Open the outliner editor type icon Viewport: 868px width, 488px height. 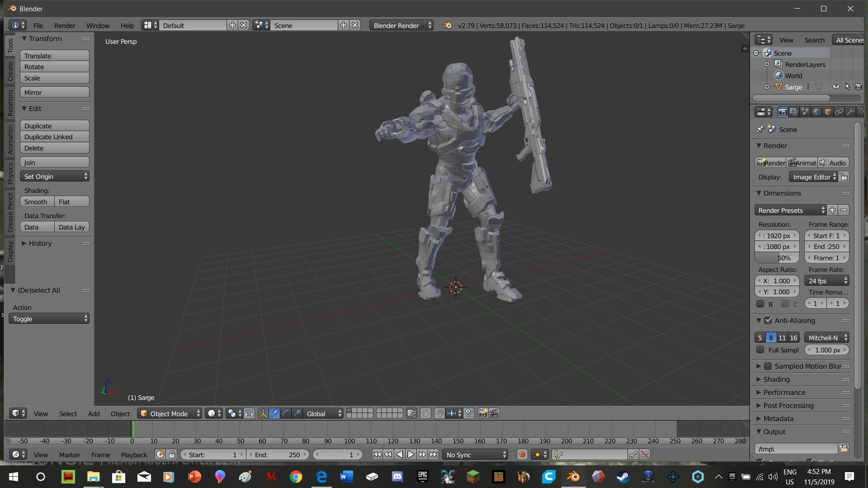(764, 40)
